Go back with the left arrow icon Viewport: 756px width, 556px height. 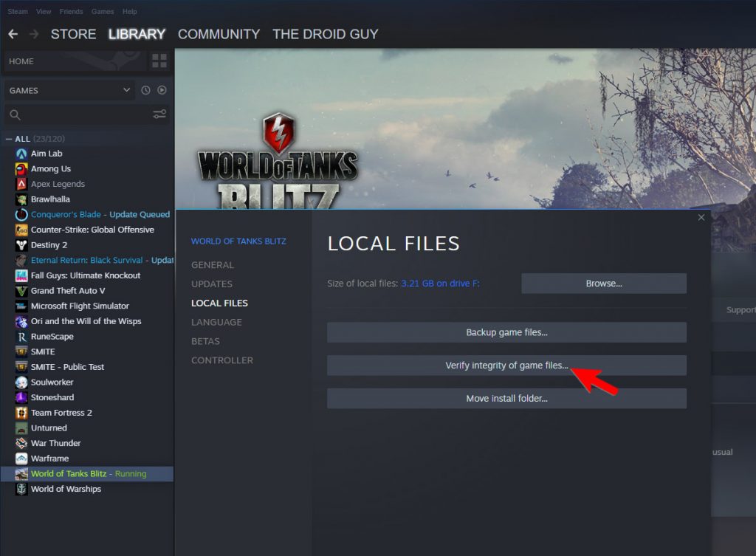(13, 34)
